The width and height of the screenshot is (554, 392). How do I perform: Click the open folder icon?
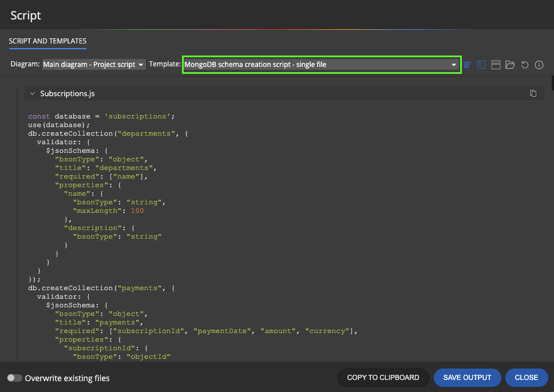510,65
